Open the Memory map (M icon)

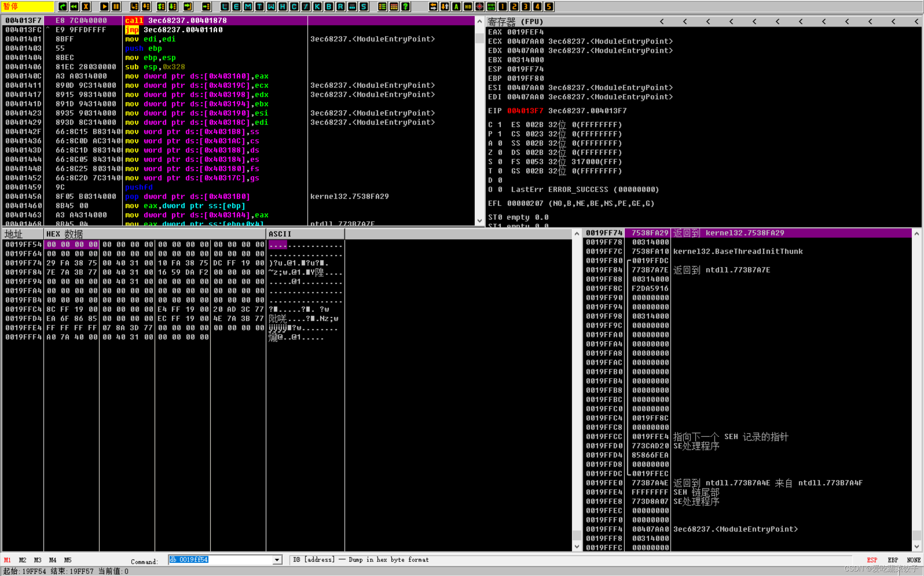[x=248, y=6]
